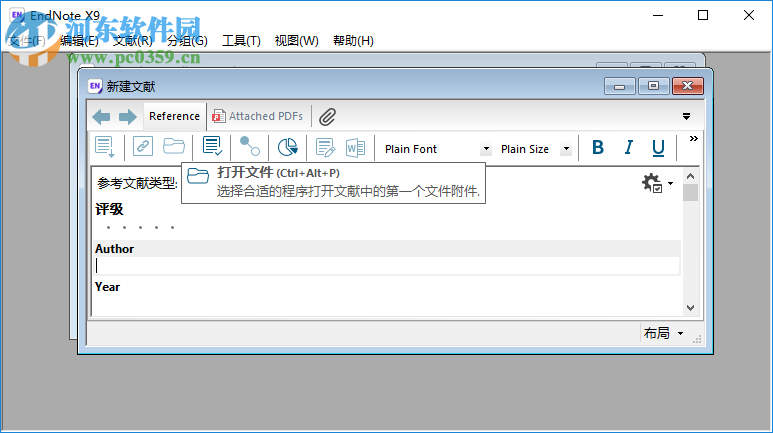This screenshot has height=433, width=773.
Task: Set rating by clicking the first rating dot
Action: [108, 227]
